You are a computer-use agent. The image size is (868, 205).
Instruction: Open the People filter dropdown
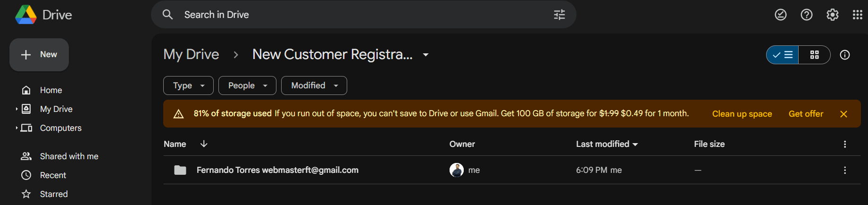pyautogui.click(x=247, y=85)
